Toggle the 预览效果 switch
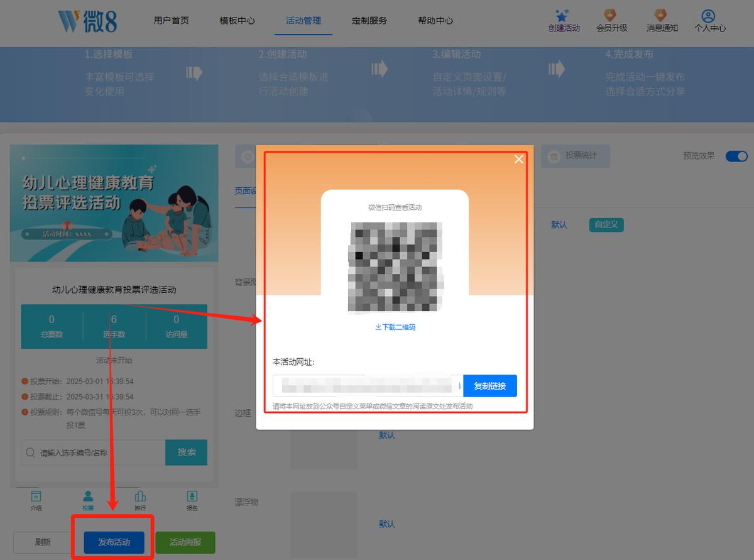754x560 pixels. coord(736,156)
